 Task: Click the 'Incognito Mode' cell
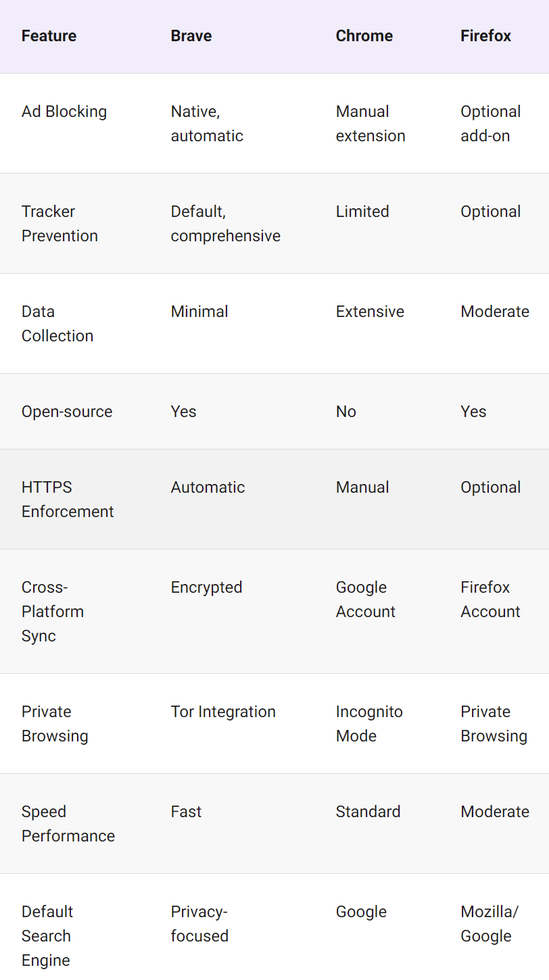(369, 724)
